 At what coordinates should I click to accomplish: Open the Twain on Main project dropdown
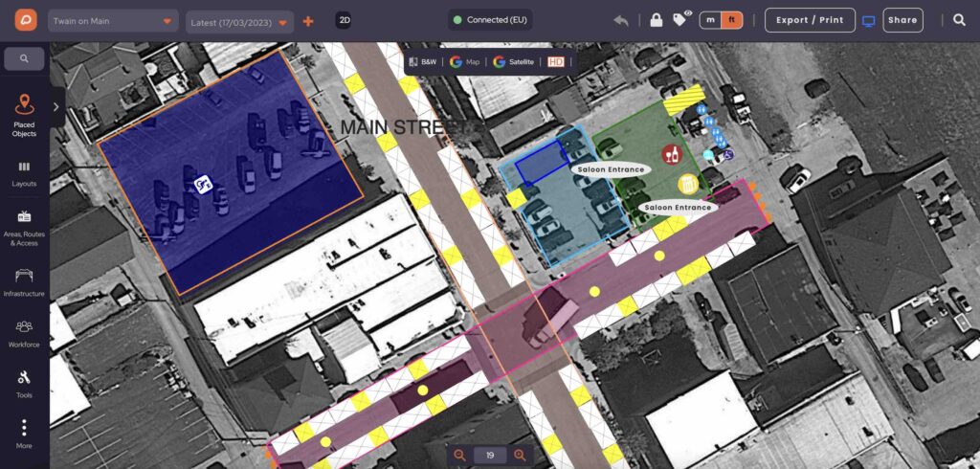coord(113,21)
